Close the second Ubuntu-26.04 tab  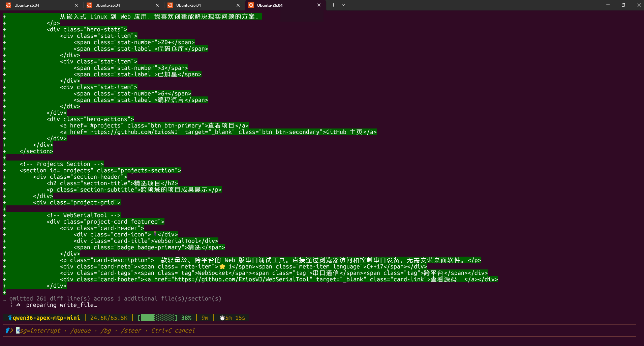coord(157,5)
